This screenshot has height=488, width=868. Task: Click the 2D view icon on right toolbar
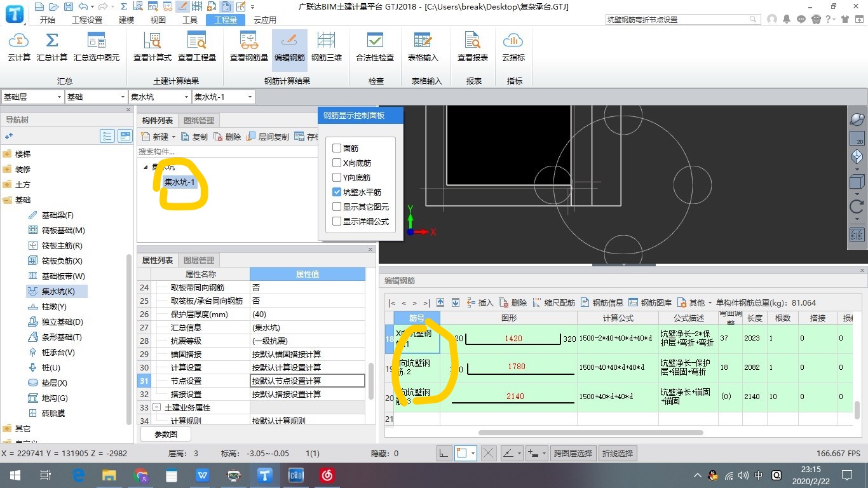point(857,138)
